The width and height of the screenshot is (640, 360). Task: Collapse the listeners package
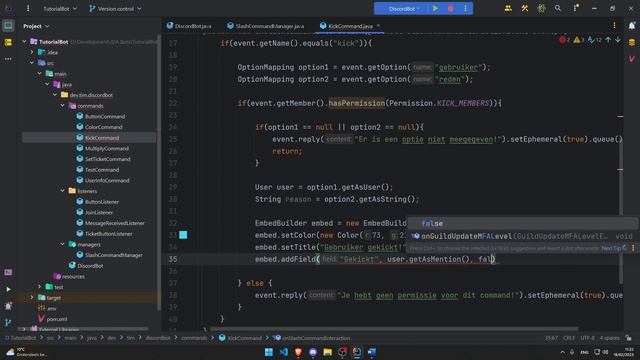(x=62, y=191)
